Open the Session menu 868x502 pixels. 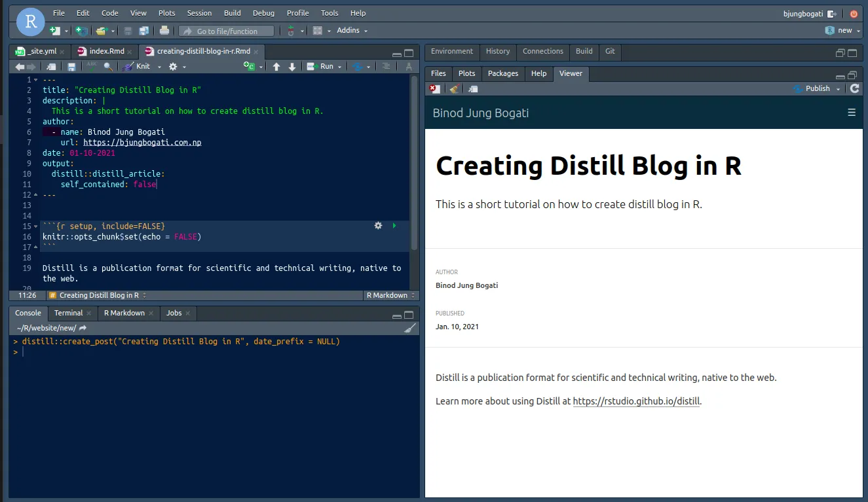pos(199,13)
